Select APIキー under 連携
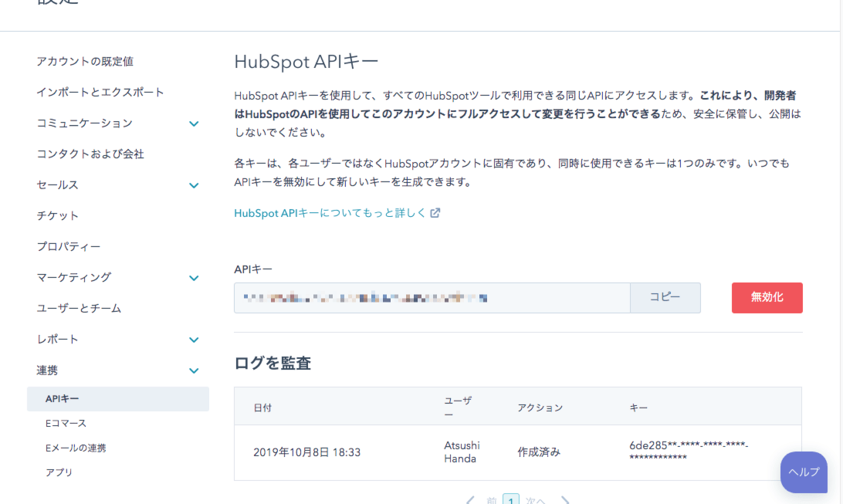 click(x=63, y=398)
